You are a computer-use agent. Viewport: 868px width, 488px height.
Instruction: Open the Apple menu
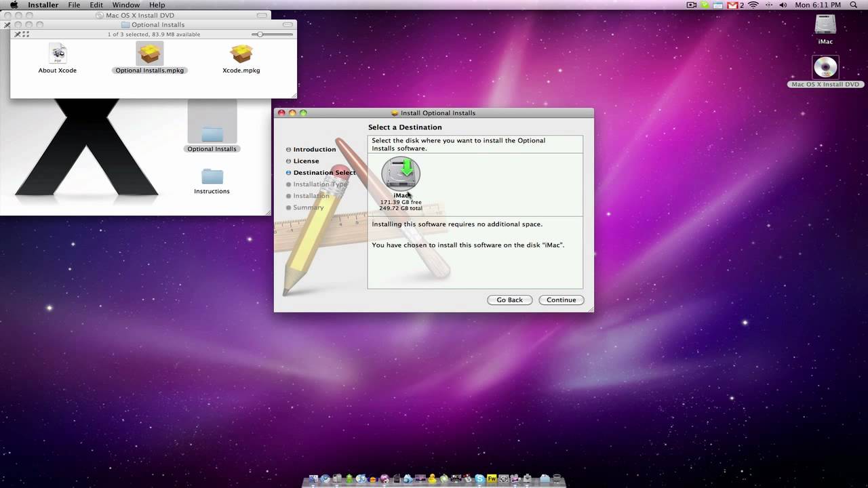[x=13, y=5]
